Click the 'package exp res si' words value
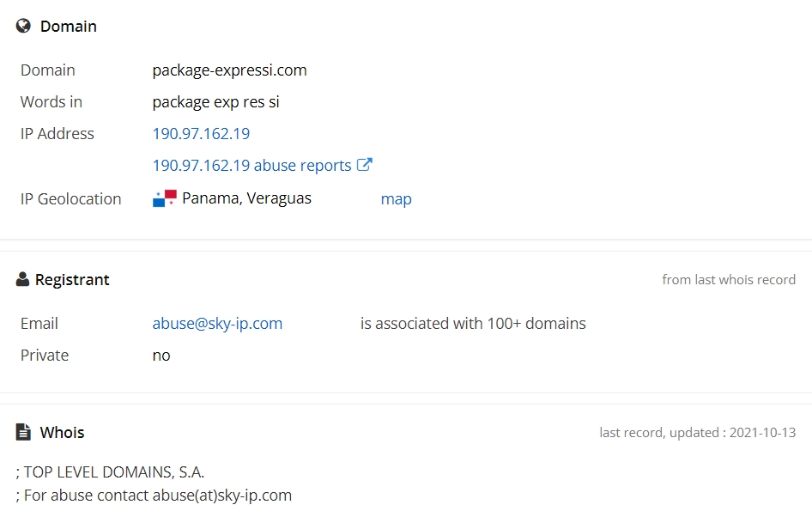812x511 pixels. [x=216, y=102]
